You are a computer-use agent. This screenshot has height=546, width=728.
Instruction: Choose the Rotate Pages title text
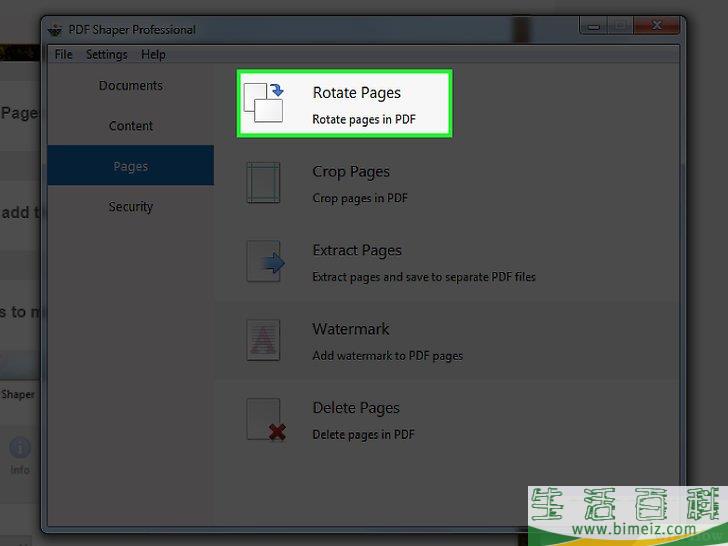pyautogui.click(x=357, y=93)
